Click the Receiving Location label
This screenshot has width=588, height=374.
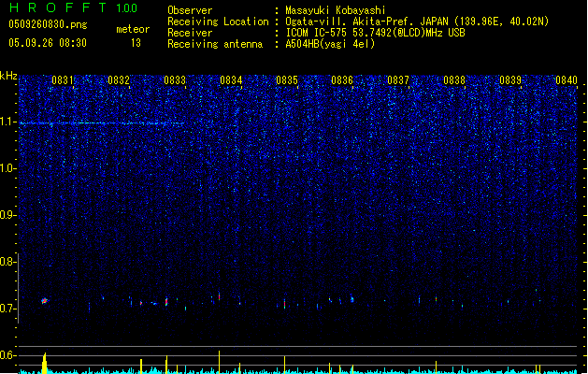(218, 22)
